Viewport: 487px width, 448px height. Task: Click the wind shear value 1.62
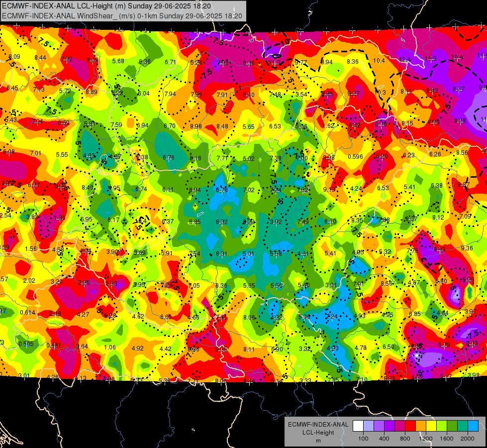coord(329,126)
